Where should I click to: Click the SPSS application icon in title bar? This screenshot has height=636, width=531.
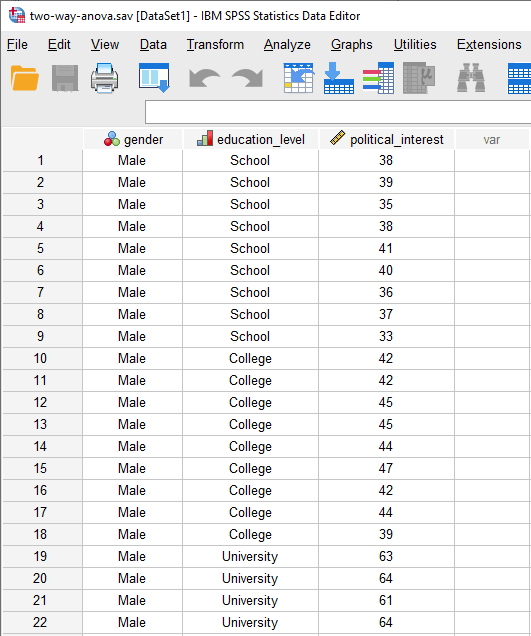(17, 15)
